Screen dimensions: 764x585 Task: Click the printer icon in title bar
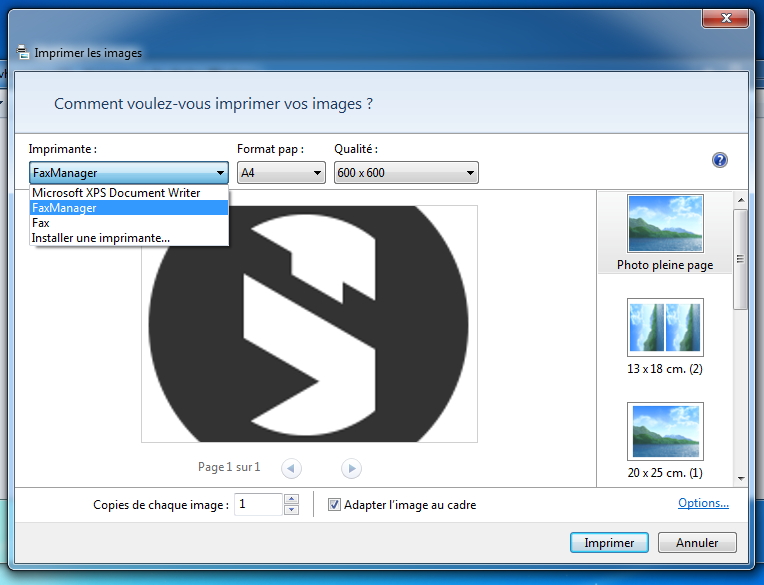coord(23,53)
